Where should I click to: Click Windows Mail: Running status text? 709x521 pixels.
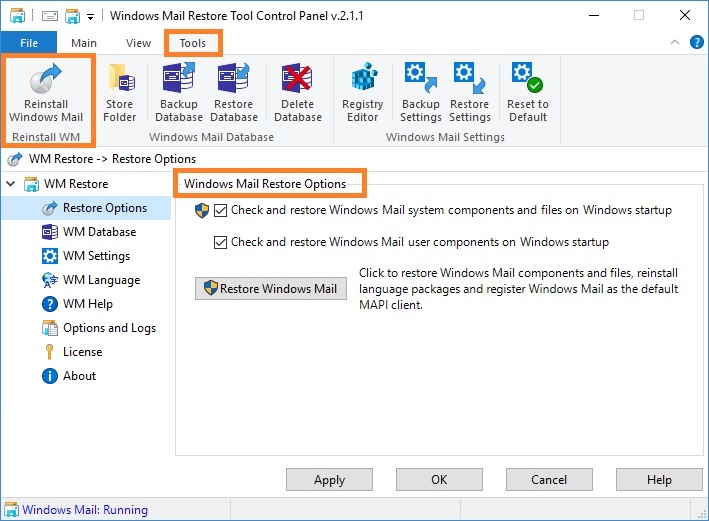coord(85,510)
